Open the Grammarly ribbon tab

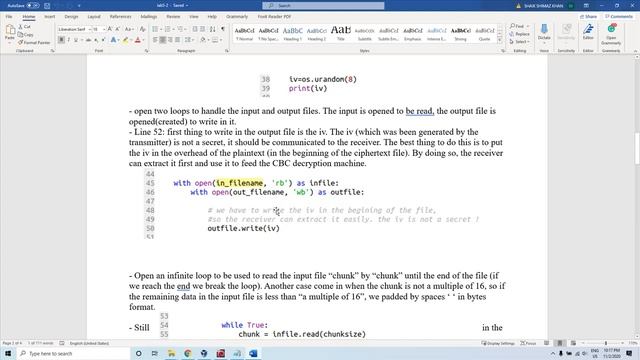point(237,17)
